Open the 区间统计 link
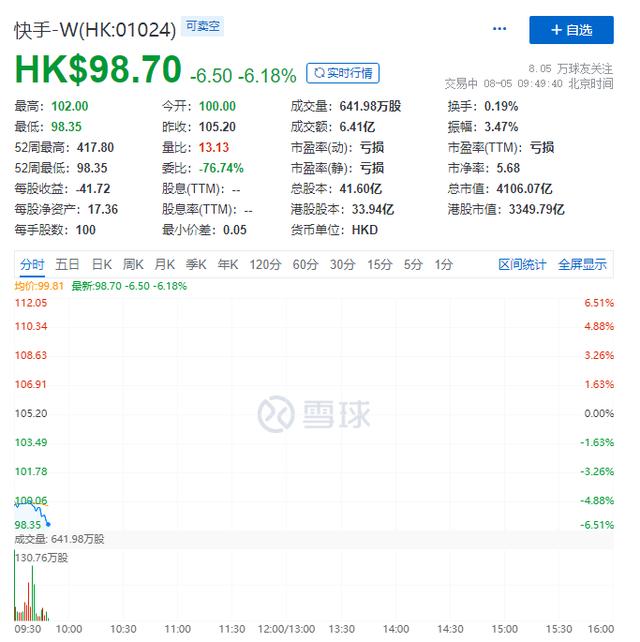The width and height of the screenshot is (640, 642). [x=522, y=264]
